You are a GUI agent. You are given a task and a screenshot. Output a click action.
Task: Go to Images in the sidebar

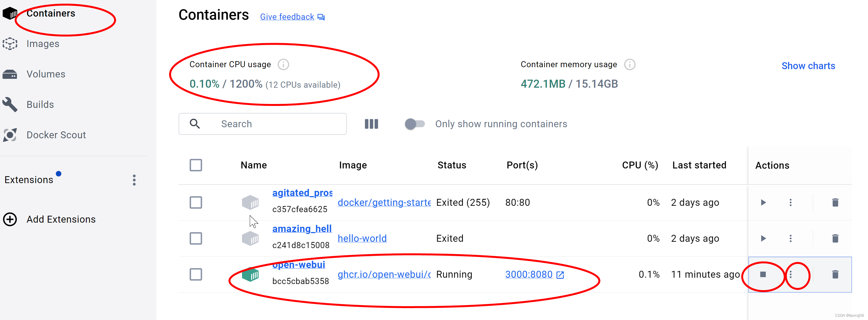coord(43,44)
